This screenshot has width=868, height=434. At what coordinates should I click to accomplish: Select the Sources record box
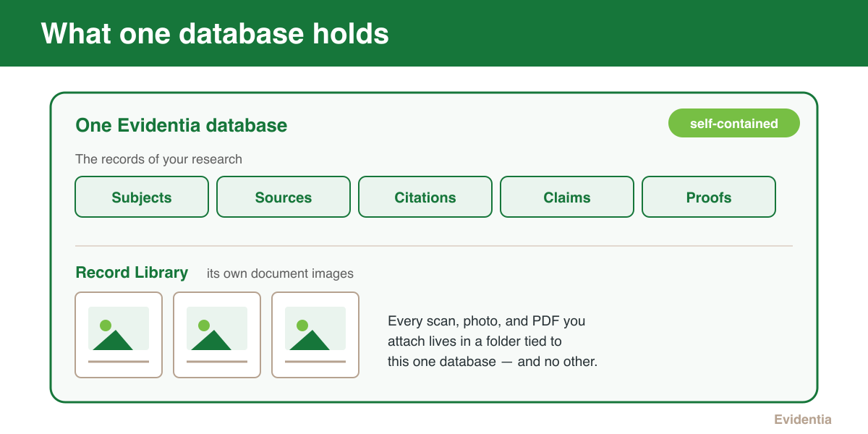pyautogui.click(x=284, y=197)
